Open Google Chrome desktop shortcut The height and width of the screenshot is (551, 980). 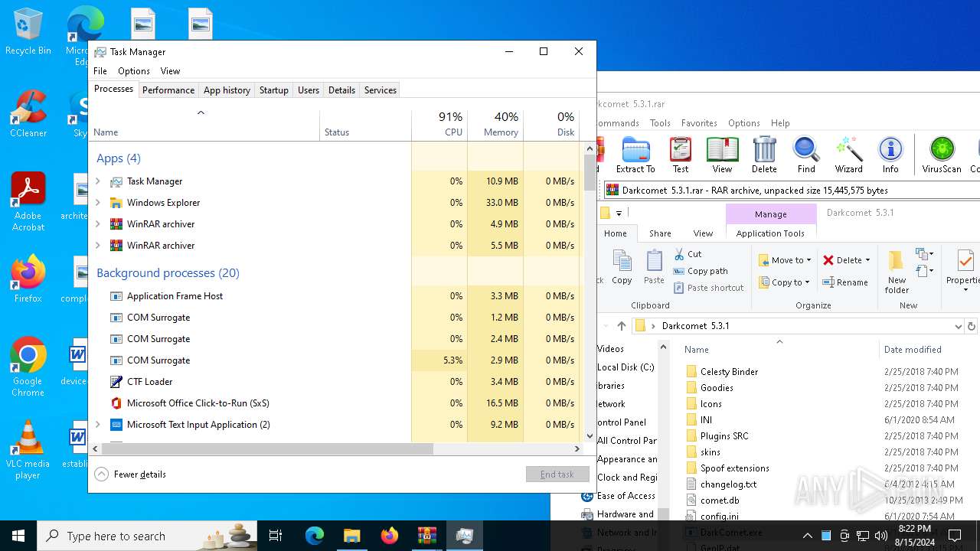[28, 367]
